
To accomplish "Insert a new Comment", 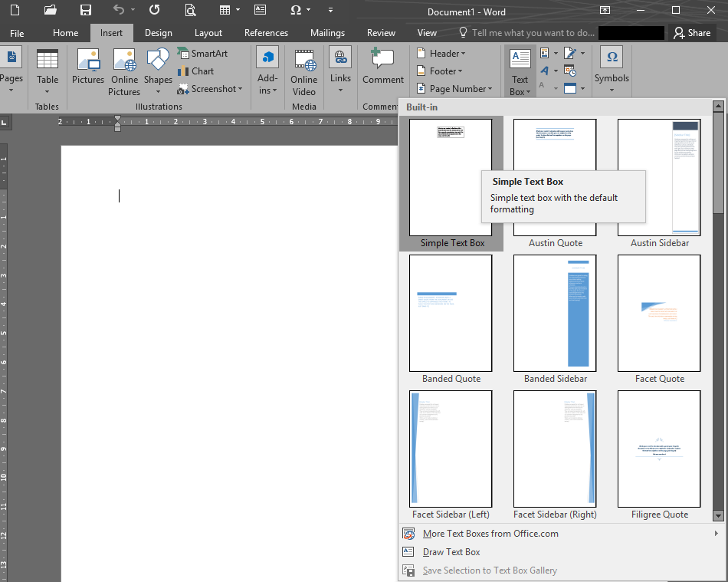I will tap(383, 67).
